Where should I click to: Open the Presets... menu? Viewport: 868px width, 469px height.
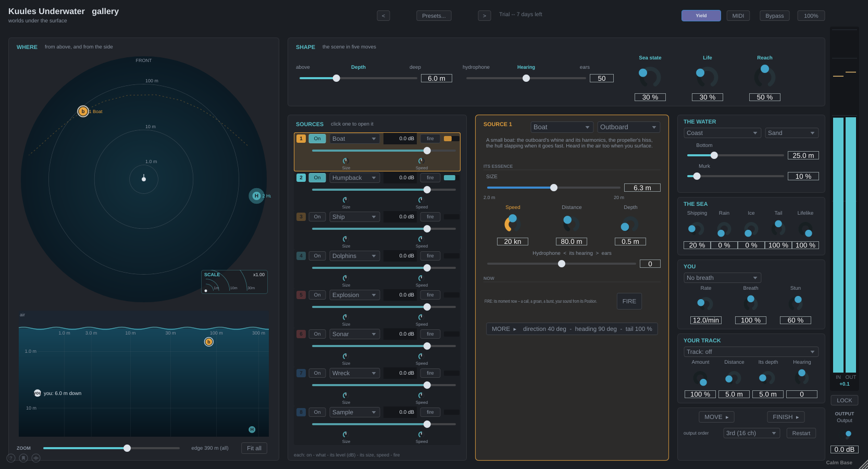(434, 16)
